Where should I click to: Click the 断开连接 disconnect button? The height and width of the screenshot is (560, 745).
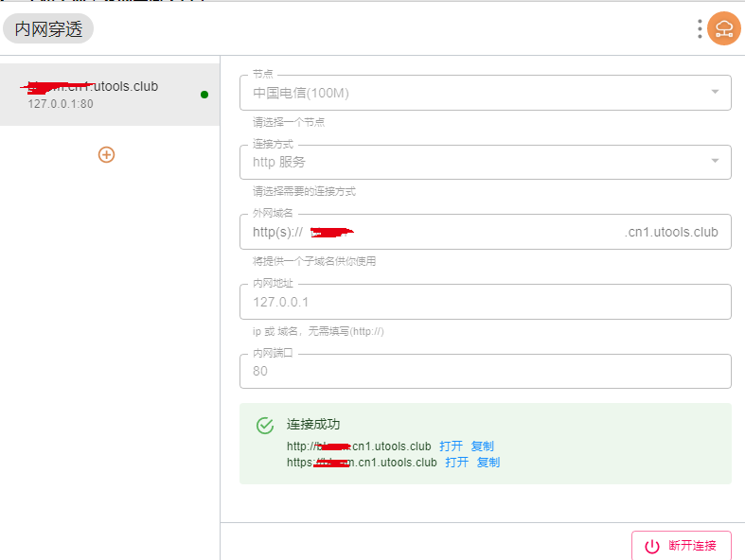pos(681,545)
